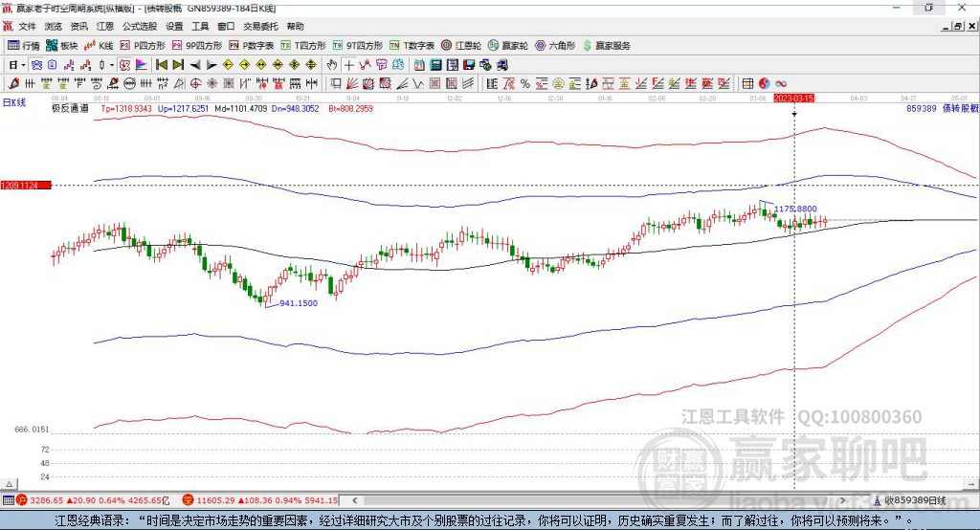Viewport: 980px width, 530px height.
Task: Click the last yellow diamond four-arrow icon
Action: click(x=311, y=65)
